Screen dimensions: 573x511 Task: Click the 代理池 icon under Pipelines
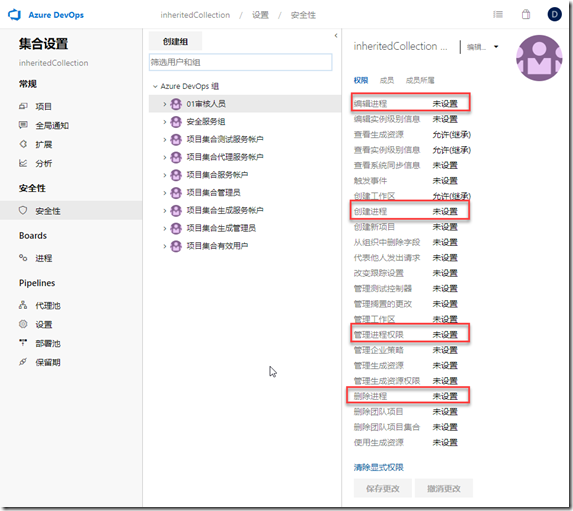coord(23,305)
